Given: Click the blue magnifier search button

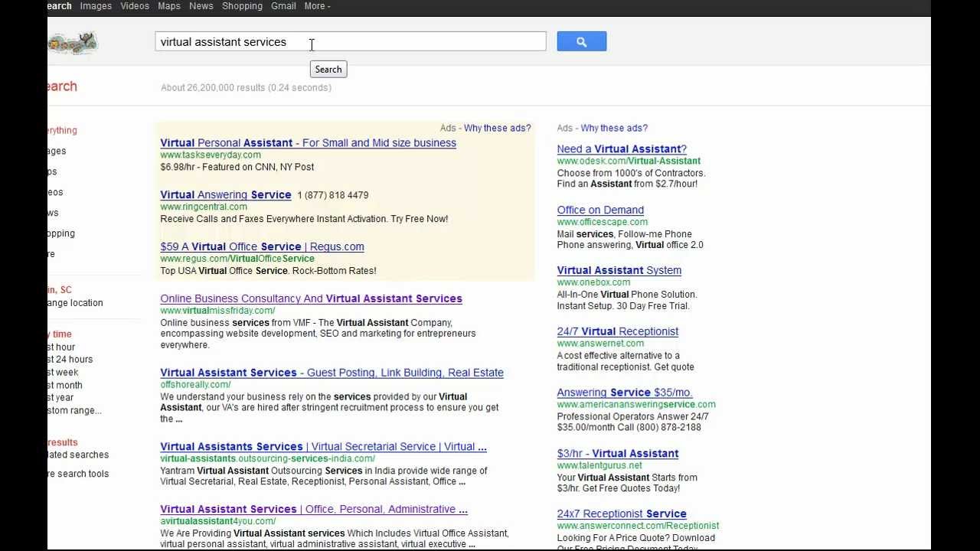Looking at the screenshot, I should 582,41.
